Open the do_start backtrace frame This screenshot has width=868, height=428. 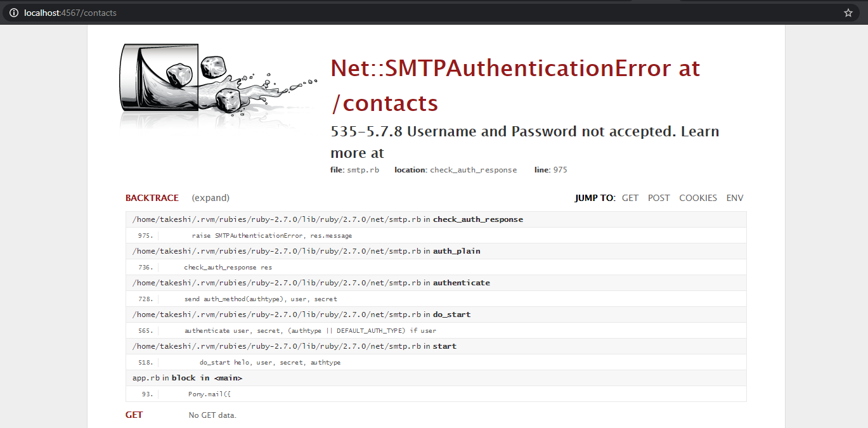pos(436,315)
